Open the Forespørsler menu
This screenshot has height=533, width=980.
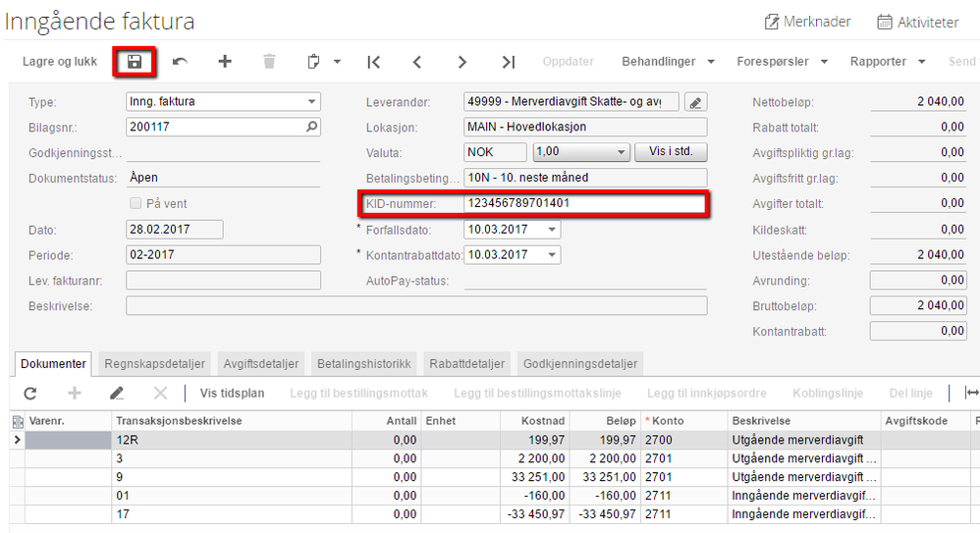coord(782,61)
